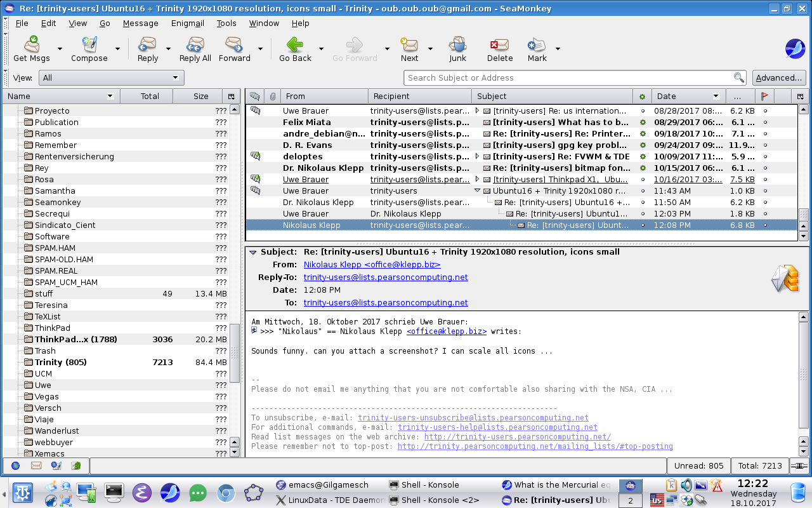Click the Advanced... search button
This screenshot has width=812, height=508.
coord(779,77)
